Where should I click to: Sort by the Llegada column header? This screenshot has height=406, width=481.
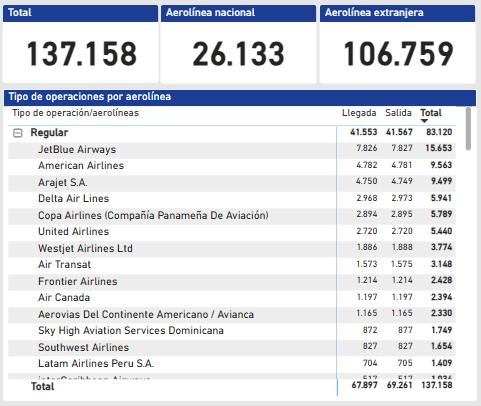click(359, 113)
